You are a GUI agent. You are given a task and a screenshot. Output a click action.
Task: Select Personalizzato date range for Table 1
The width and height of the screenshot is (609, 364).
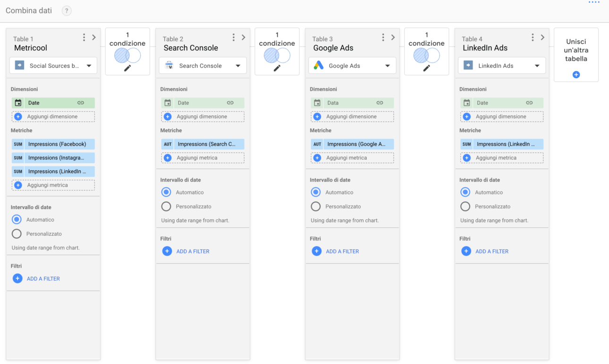(x=17, y=234)
